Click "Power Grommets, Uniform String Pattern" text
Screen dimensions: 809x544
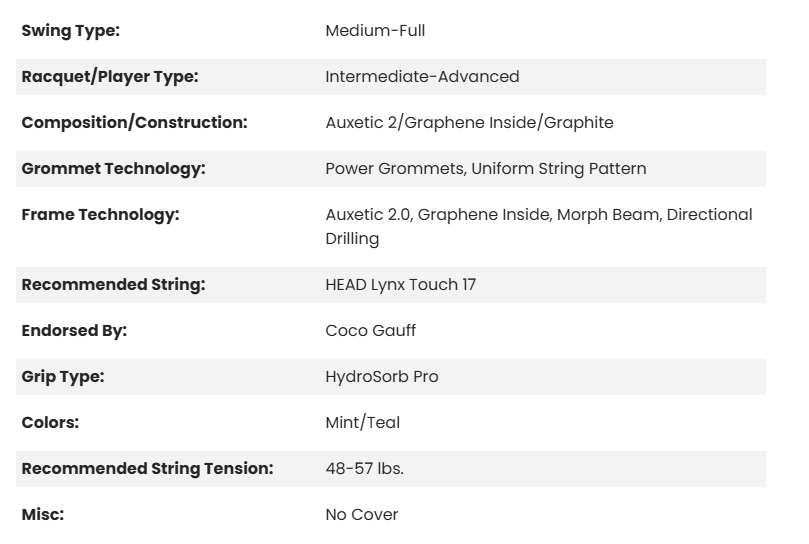point(485,169)
